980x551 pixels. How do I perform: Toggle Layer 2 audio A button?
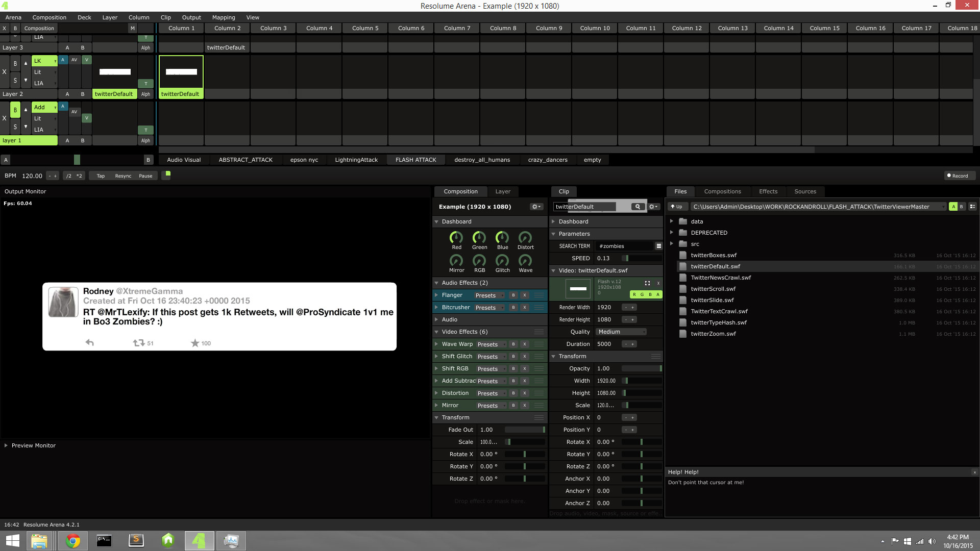point(63,60)
